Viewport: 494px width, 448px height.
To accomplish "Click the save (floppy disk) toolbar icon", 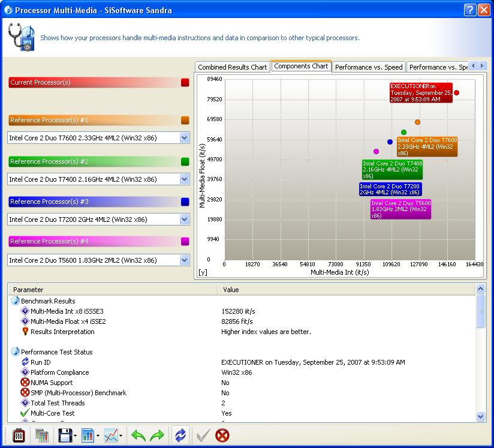I will pyautogui.click(x=63, y=435).
